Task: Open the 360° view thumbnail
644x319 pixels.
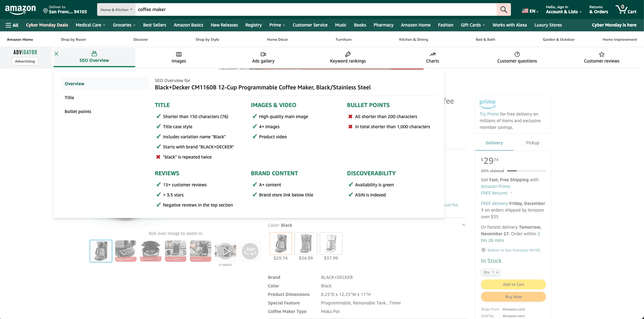Action: tap(250, 251)
